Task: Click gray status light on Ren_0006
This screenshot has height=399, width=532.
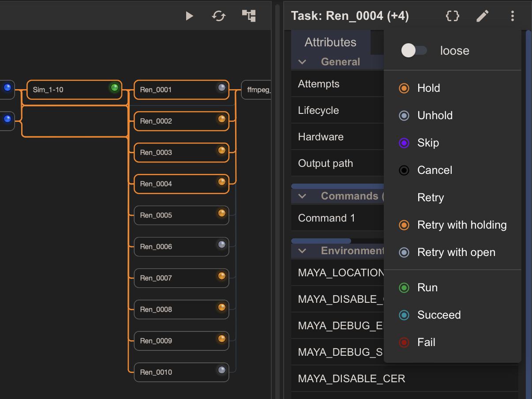Action: (222, 244)
